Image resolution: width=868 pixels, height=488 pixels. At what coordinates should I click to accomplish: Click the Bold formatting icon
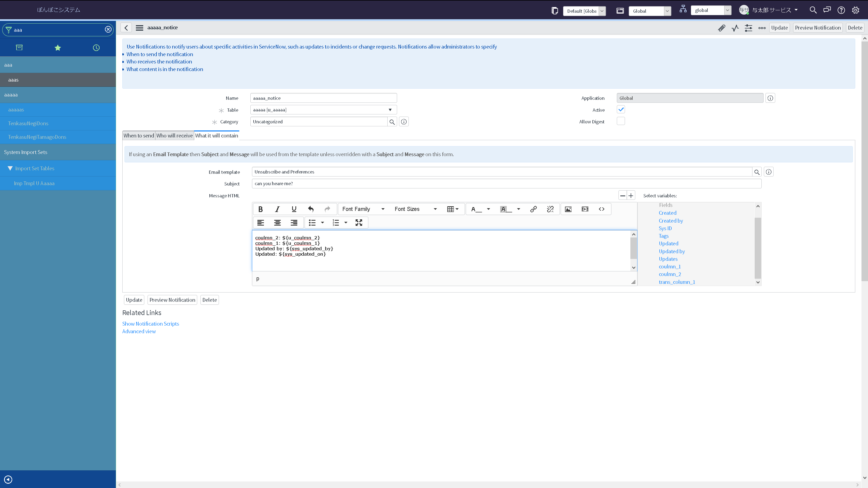(260, 209)
